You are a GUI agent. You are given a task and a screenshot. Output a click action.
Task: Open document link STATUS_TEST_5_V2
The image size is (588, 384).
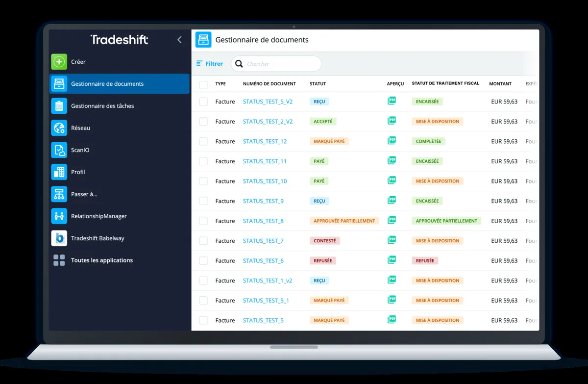coord(268,102)
